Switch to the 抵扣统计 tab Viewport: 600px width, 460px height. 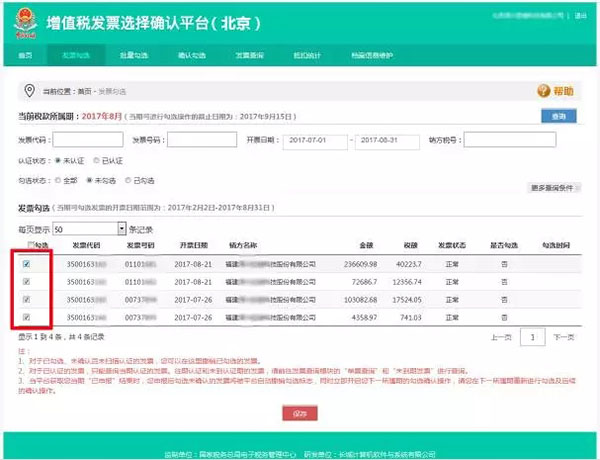coord(307,55)
